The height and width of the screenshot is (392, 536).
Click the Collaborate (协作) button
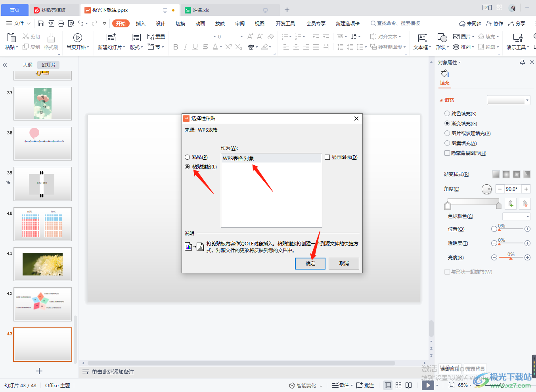coord(495,23)
